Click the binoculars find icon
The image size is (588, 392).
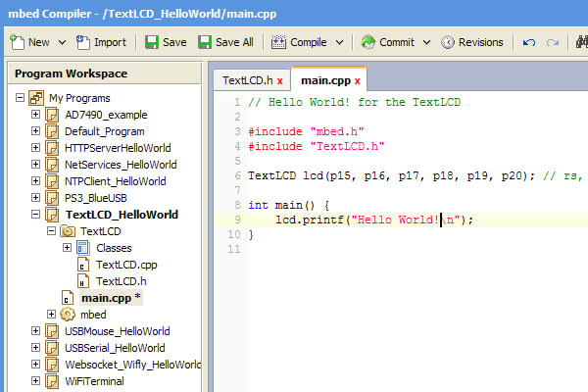[581, 42]
